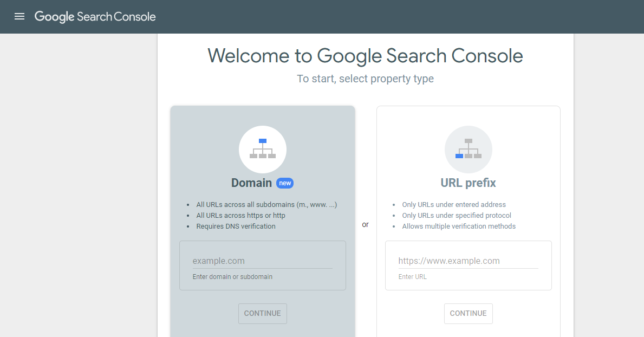Click "All URLs across all subdomains" bullet

click(x=266, y=205)
